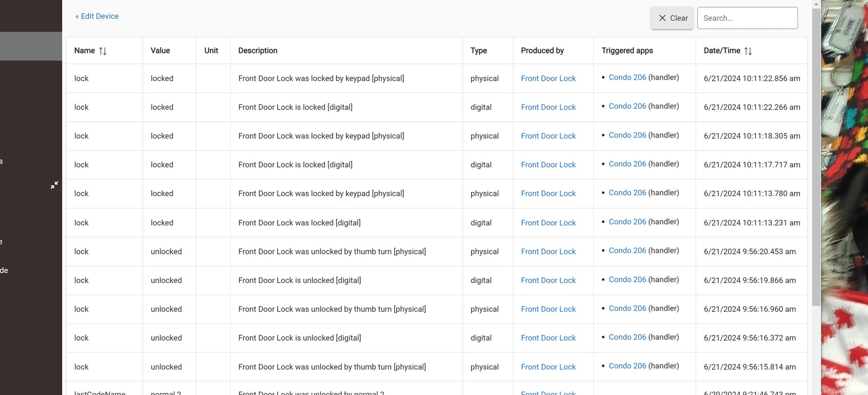
Task: Focus the Search input field
Action: pyautogui.click(x=747, y=18)
